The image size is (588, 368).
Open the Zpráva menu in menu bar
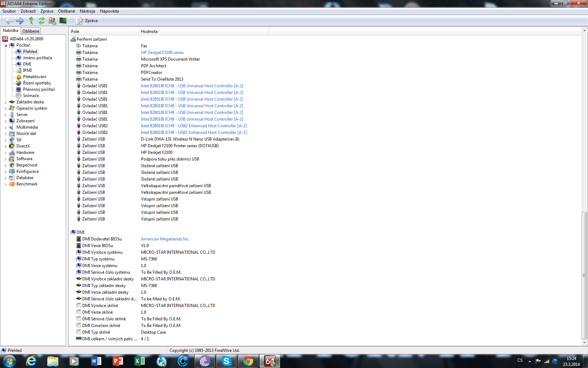(x=47, y=11)
